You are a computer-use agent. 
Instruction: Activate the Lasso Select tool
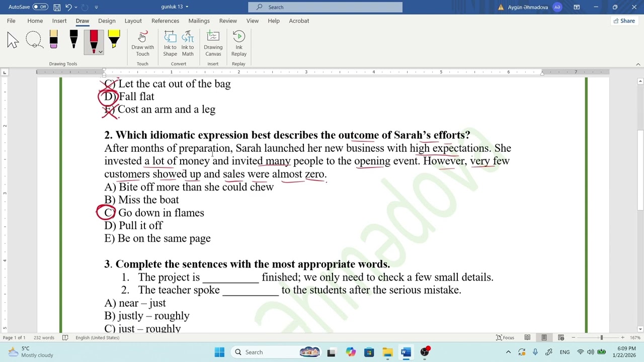tap(34, 40)
